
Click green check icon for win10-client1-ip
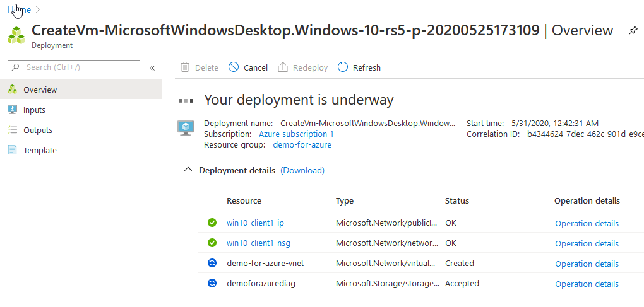pos(212,223)
